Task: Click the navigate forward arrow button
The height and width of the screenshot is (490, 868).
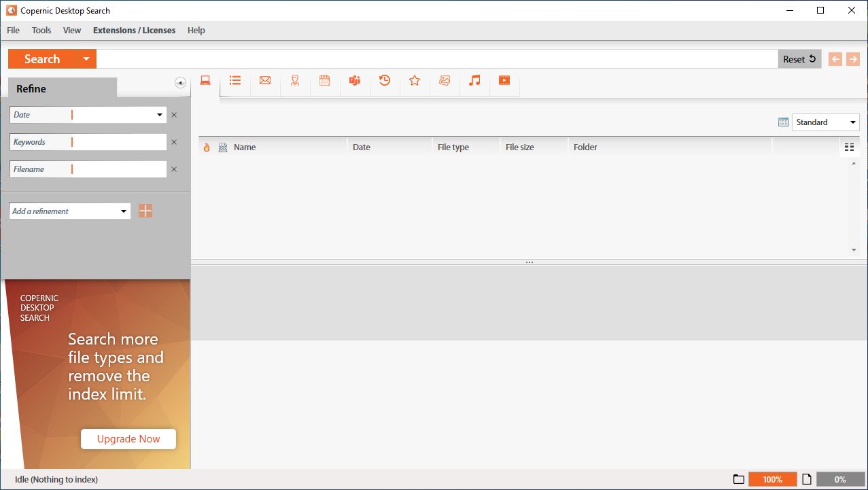Action: click(x=853, y=59)
